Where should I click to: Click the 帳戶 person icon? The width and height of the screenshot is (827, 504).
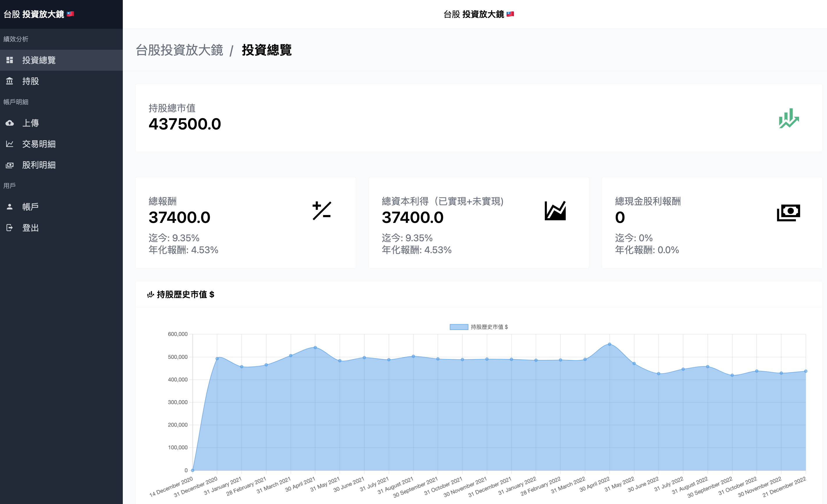point(9,207)
